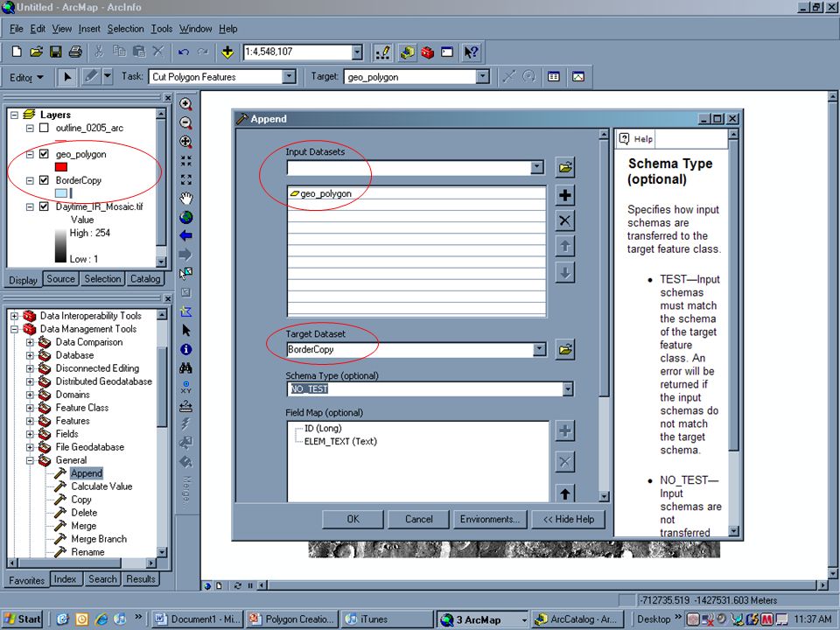
Task: Open the Attributes table icon
Action: [553, 77]
